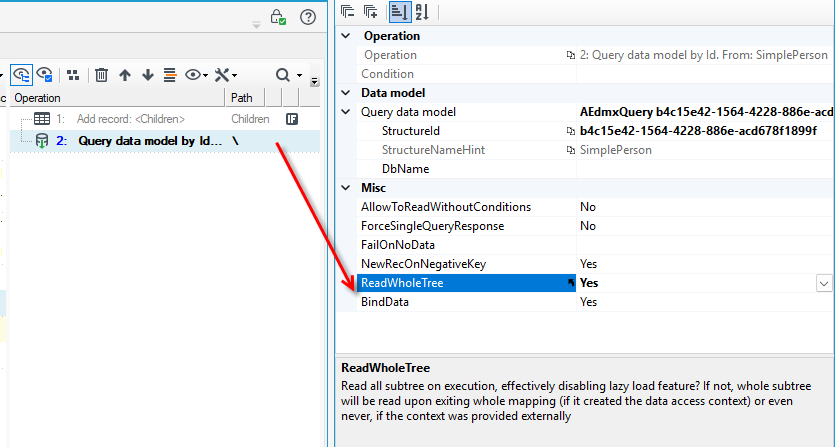835x447 pixels.
Task: Open ReadWholeTree value dropdown arrow
Action: (x=824, y=283)
